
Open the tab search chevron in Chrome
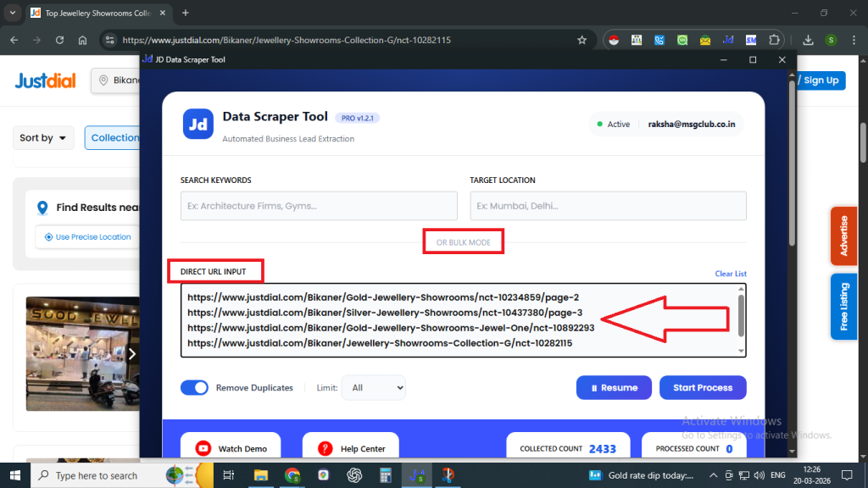[13, 13]
